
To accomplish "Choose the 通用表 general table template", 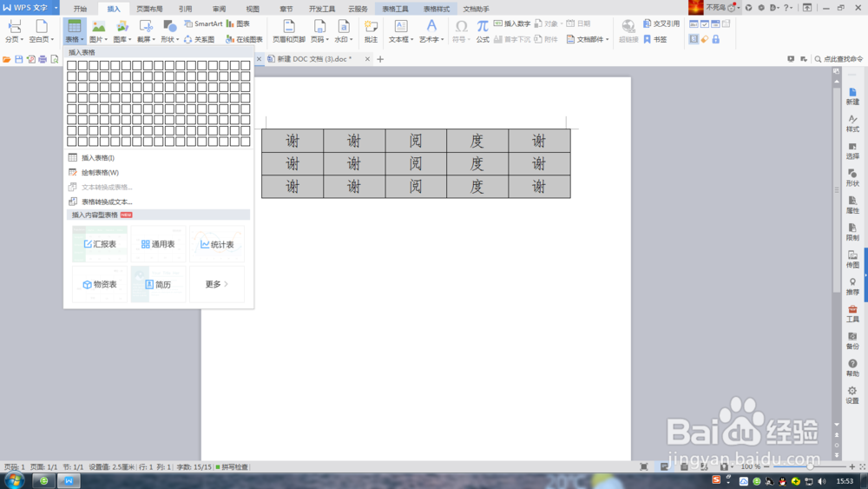I will pyautogui.click(x=158, y=244).
